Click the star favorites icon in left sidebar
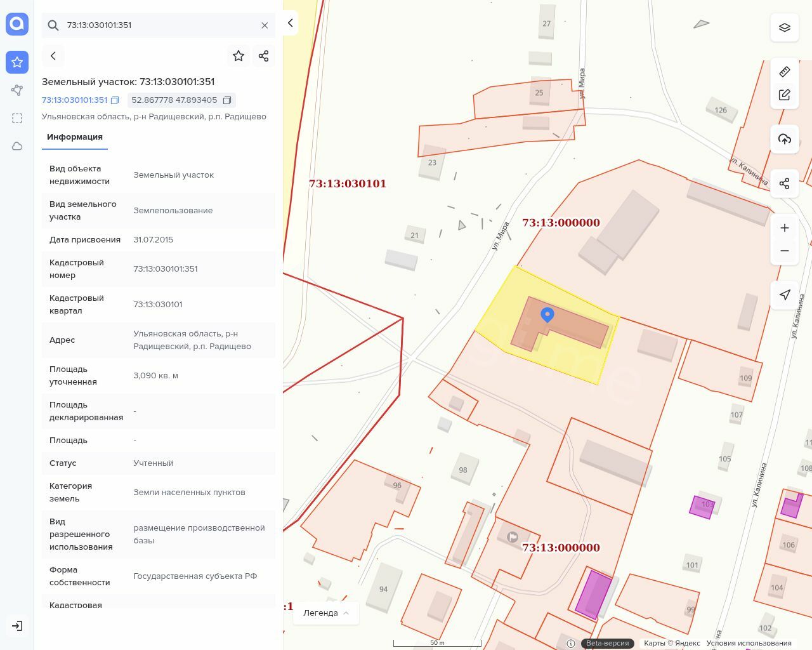Viewport: 812px width, 650px height. [x=17, y=62]
